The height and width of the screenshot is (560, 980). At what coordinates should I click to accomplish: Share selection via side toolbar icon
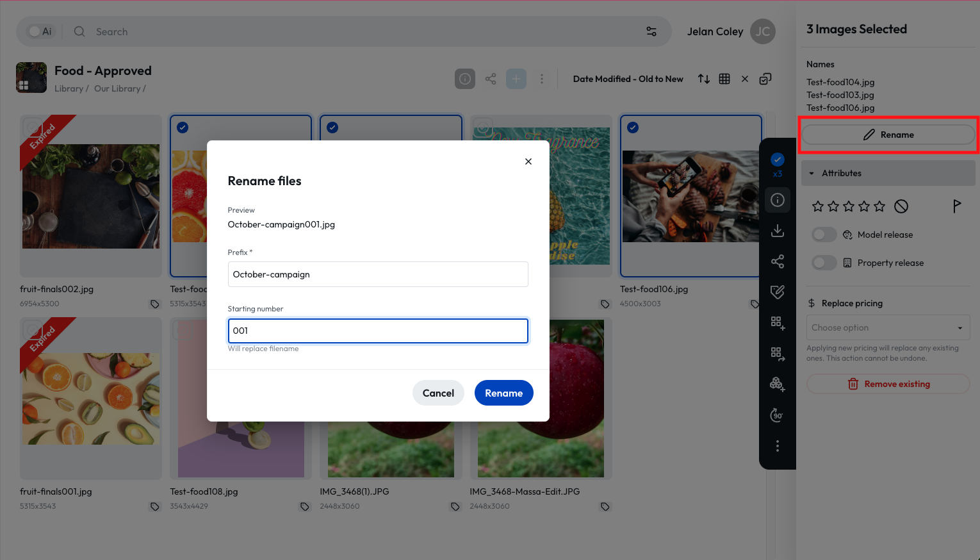(x=778, y=261)
